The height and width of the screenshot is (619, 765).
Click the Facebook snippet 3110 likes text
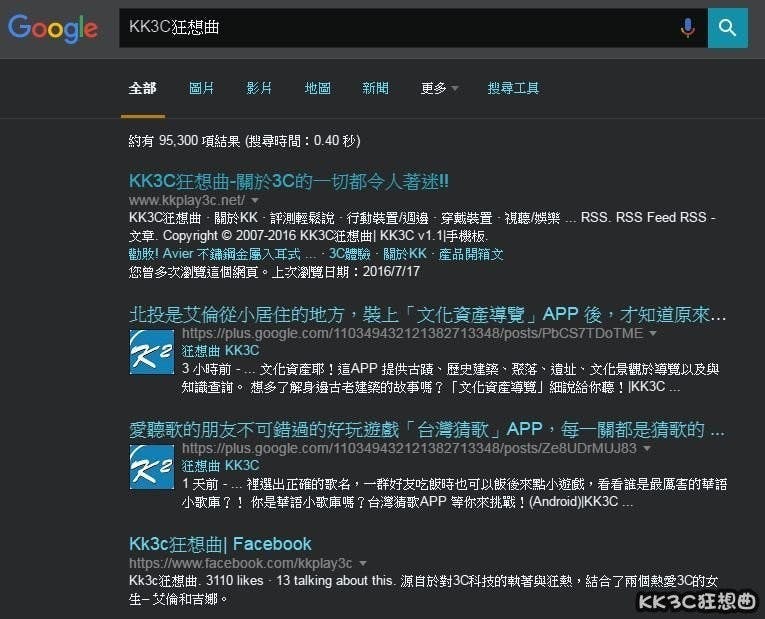click(x=423, y=590)
